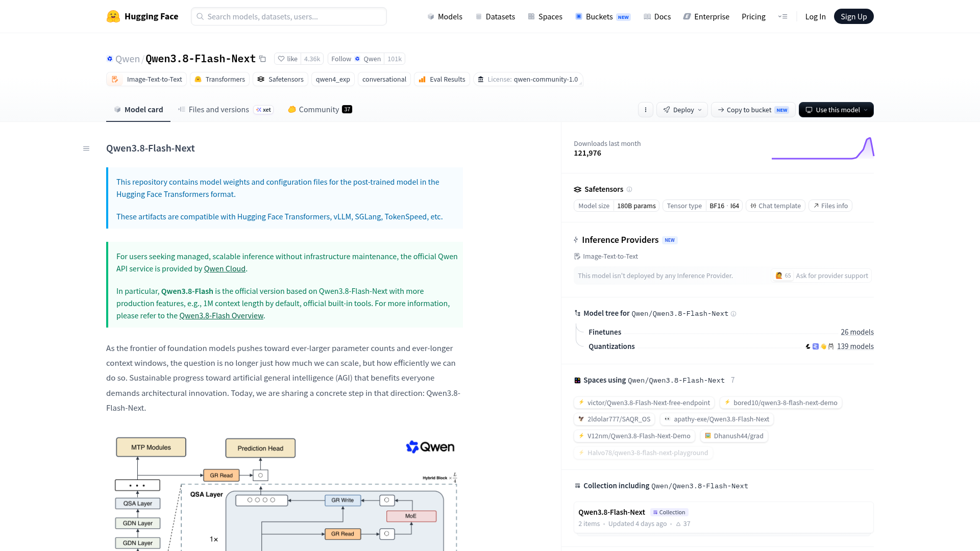Click the Files info button

830,206
